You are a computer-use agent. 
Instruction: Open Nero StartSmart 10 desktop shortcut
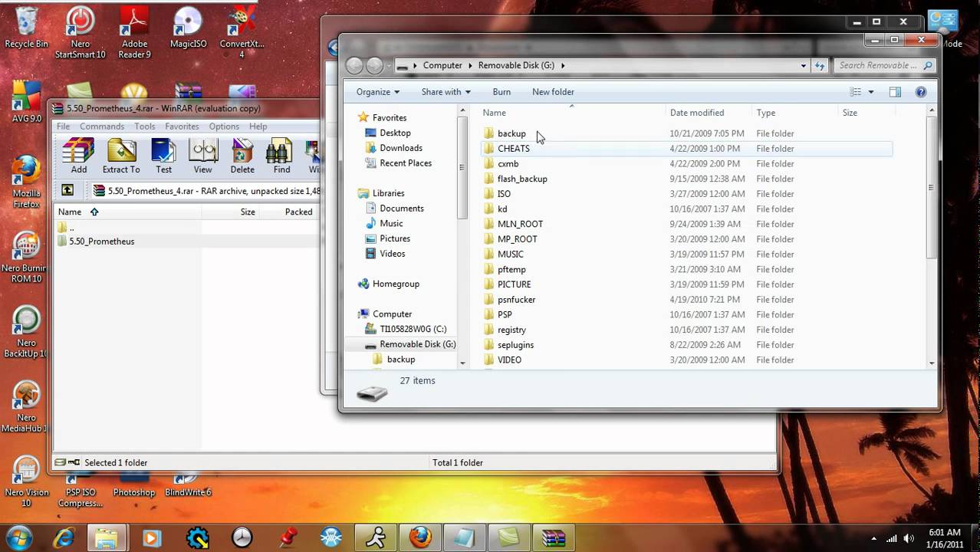80,32
